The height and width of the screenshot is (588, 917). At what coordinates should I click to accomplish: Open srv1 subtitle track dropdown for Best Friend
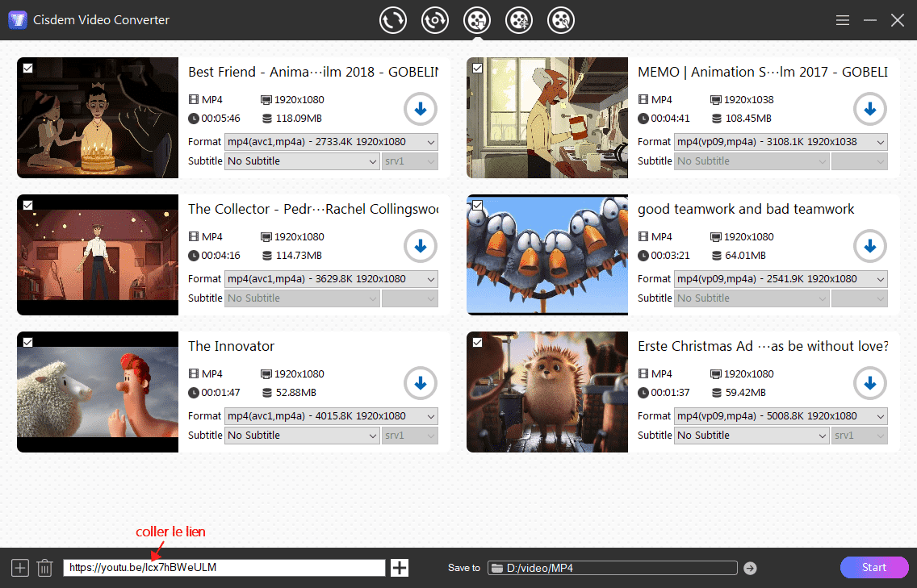coord(410,161)
